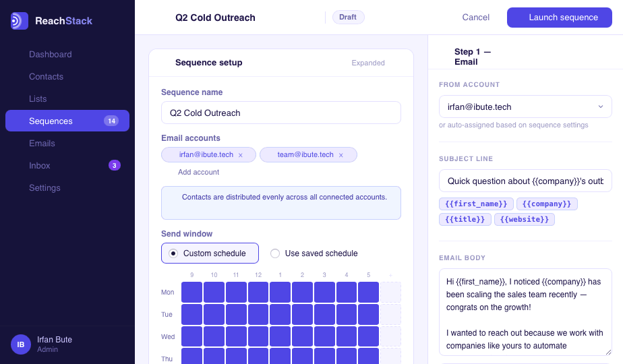Image resolution: width=623 pixels, height=364 pixels.
Task: Click the Wed row label
Action: coord(168,337)
